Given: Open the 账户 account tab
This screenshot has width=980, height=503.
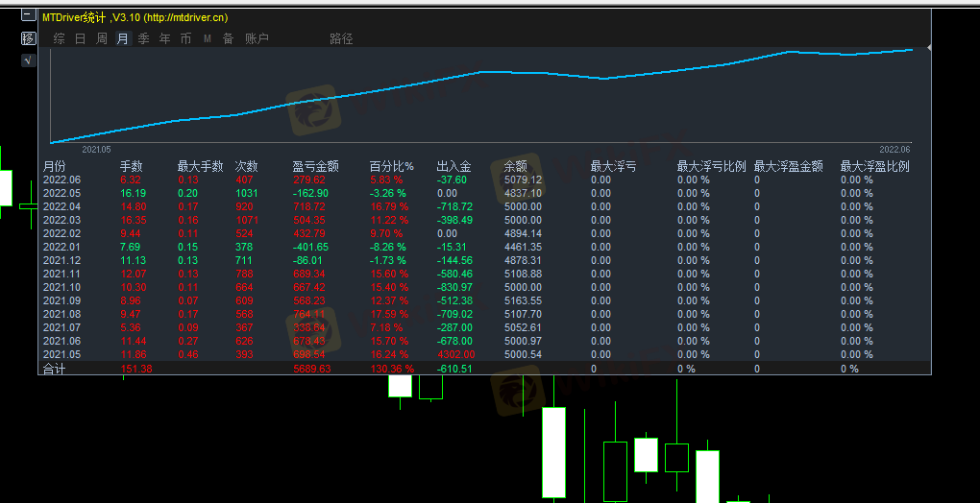Looking at the screenshot, I should pos(257,38).
